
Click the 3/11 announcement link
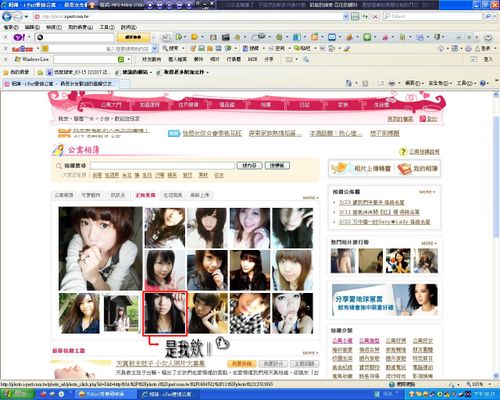click(x=379, y=212)
